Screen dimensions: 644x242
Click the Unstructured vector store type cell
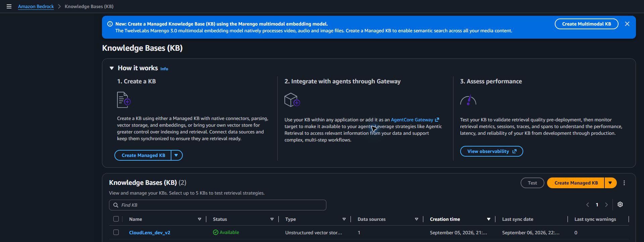coord(314,233)
